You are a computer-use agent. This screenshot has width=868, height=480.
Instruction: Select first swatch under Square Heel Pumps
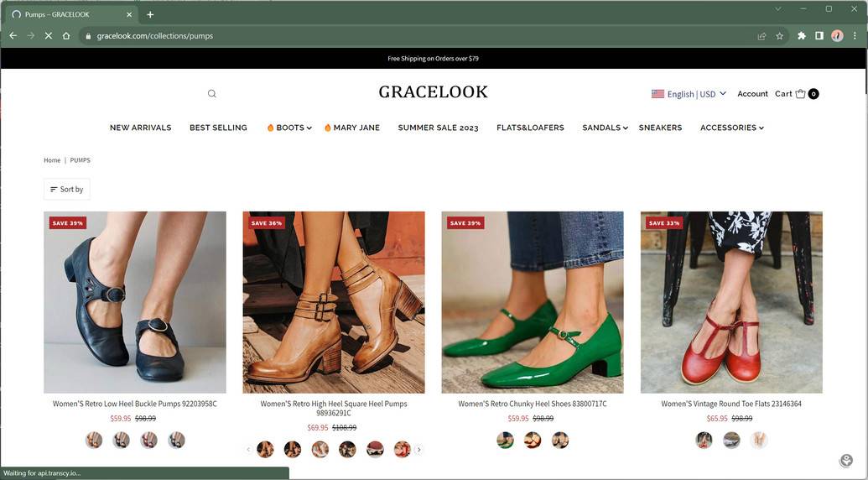coord(265,449)
